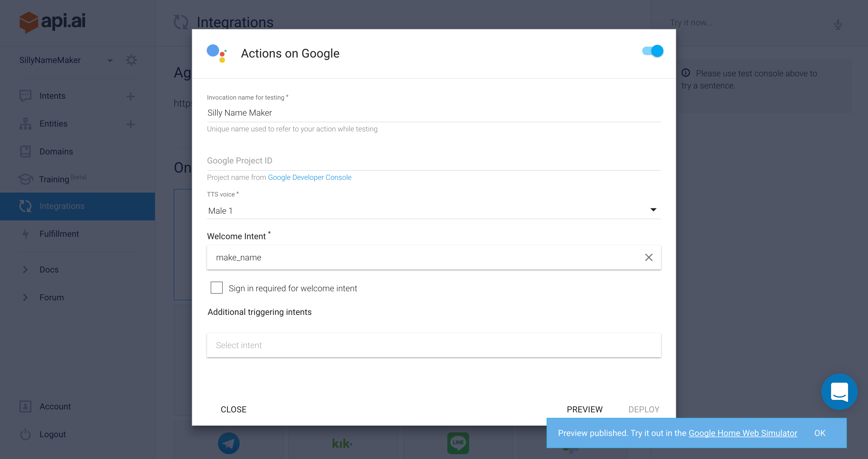
Task: Click the Google Project ID field
Action: click(x=433, y=161)
